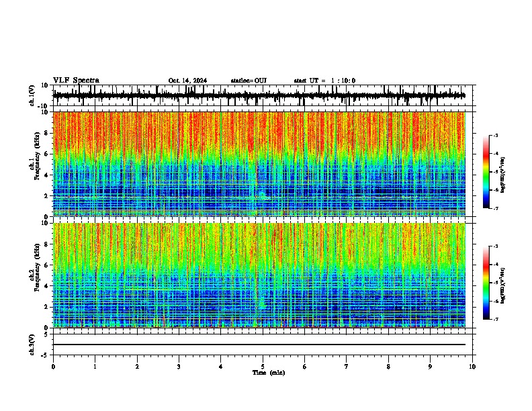The width and height of the screenshot is (532, 411).
Task: Click the ch.1 spectrogram panel
Action: click(x=259, y=164)
